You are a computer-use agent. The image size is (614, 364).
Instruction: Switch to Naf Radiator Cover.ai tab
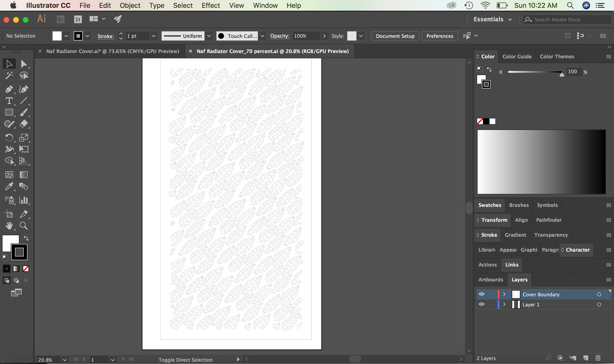(113, 51)
